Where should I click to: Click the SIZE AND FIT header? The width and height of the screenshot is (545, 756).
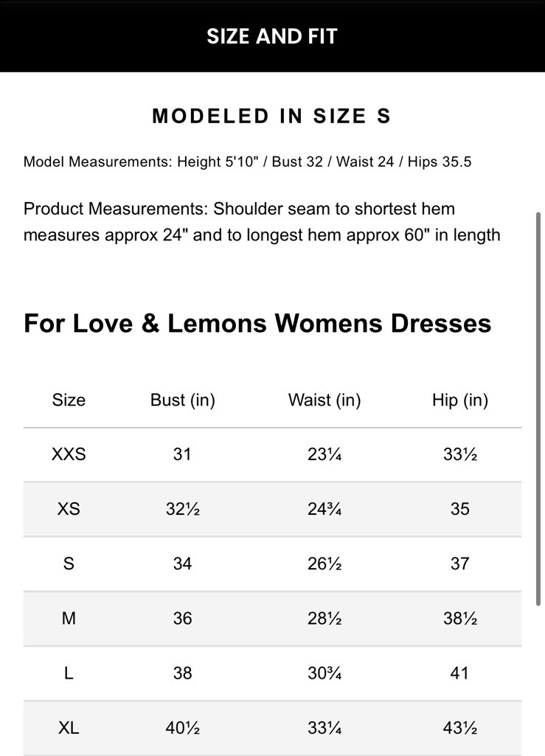(x=271, y=36)
